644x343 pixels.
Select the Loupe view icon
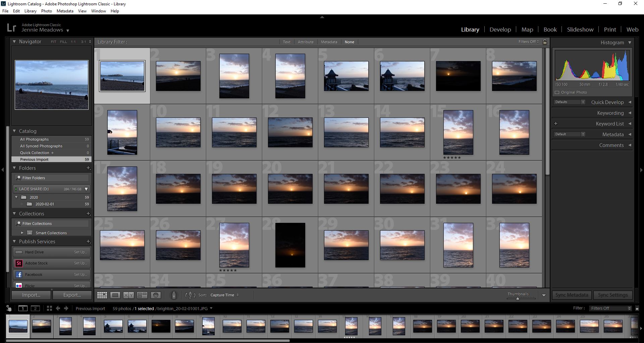tap(115, 295)
